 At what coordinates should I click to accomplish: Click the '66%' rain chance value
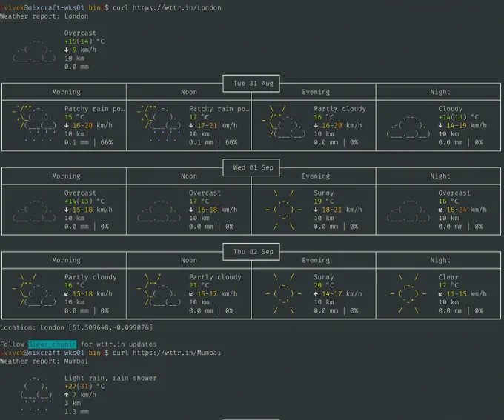click(x=107, y=142)
